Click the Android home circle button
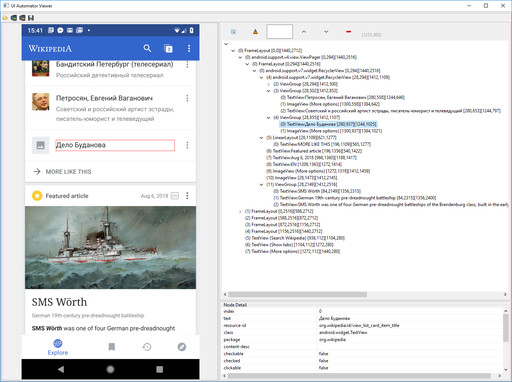This screenshot has height=382, width=512. (x=110, y=369)
